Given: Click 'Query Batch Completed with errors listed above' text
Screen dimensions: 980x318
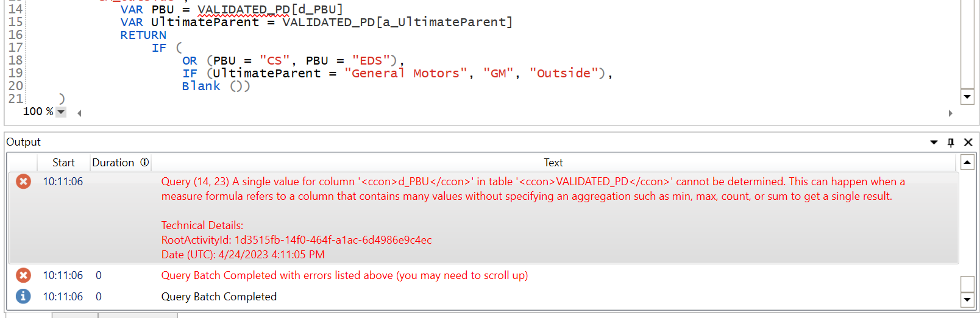Looking at the screenshot, I should click(344, 275).
